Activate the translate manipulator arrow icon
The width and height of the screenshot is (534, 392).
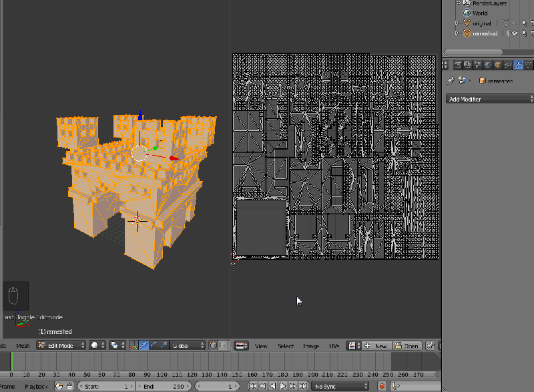click(144, 345)
